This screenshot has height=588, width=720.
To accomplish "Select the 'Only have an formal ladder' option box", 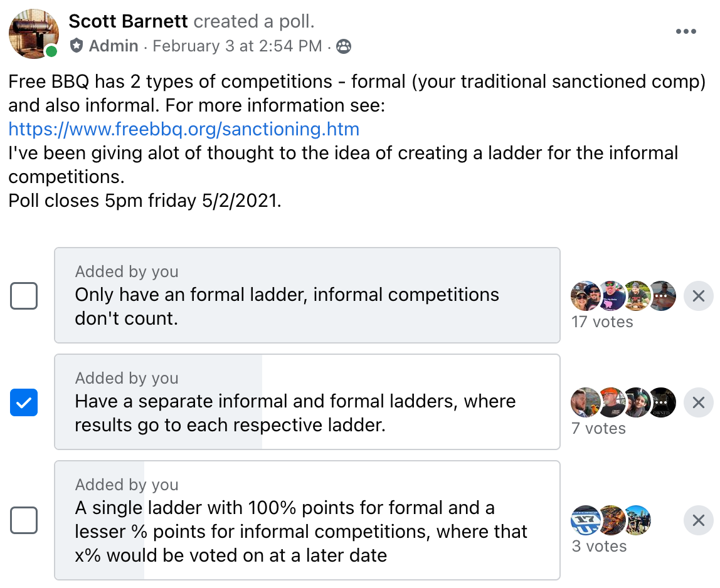I will pyautogui.click(x=307, y=295).
